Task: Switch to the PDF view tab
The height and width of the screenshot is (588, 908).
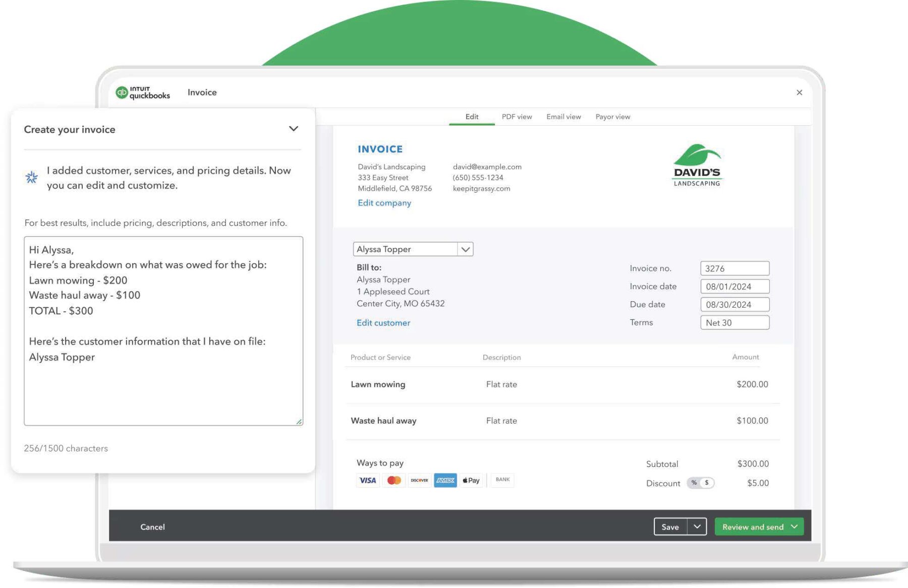Action: (517, 116)
